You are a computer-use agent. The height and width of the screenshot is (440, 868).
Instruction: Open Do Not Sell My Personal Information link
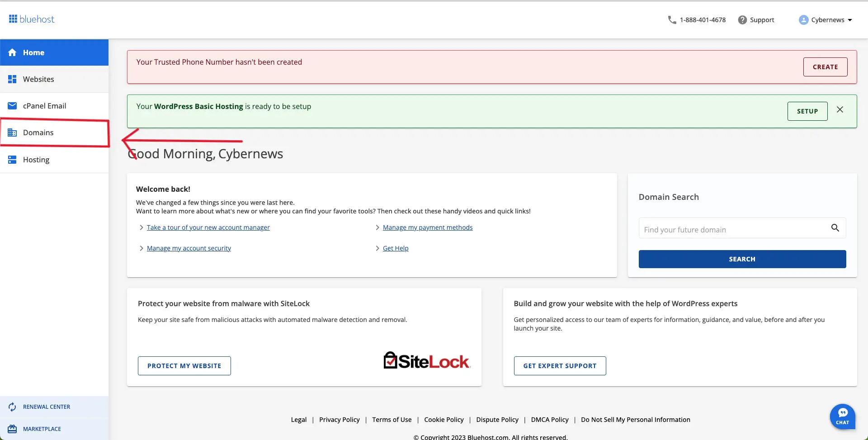click(636, 420)
